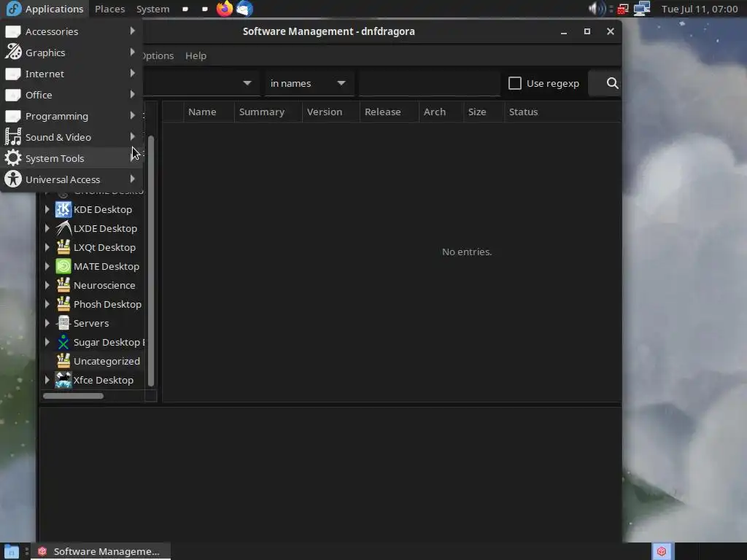The width and height of the screenshot is (747, 560).
Task: Sort packages by Summary column
Action: click(268, 112)
